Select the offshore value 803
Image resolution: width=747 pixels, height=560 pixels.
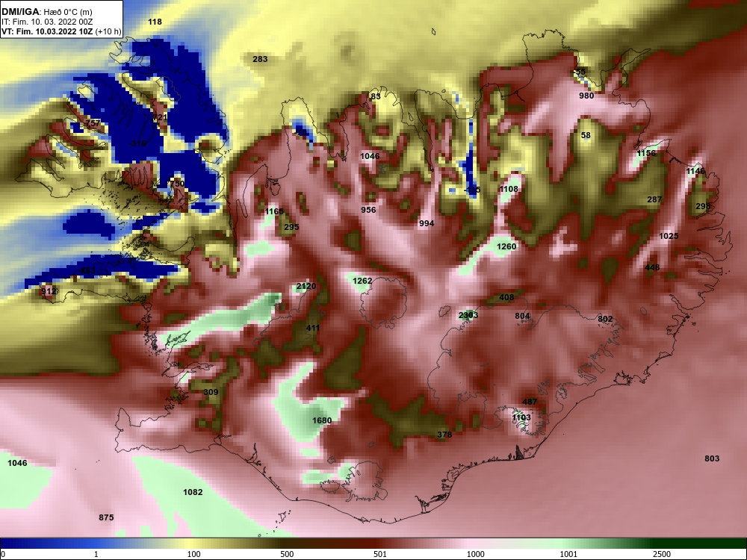coord(712,458)
